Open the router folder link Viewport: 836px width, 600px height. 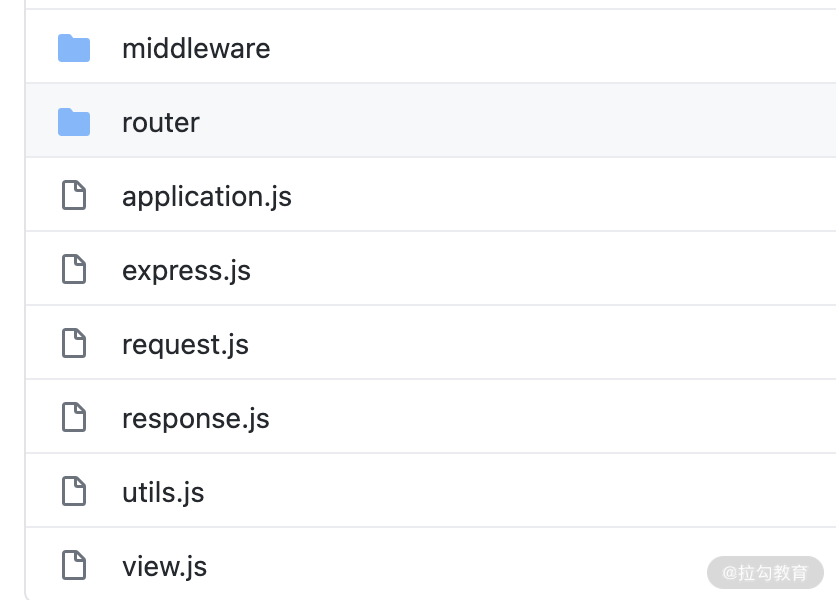[160, 123]
